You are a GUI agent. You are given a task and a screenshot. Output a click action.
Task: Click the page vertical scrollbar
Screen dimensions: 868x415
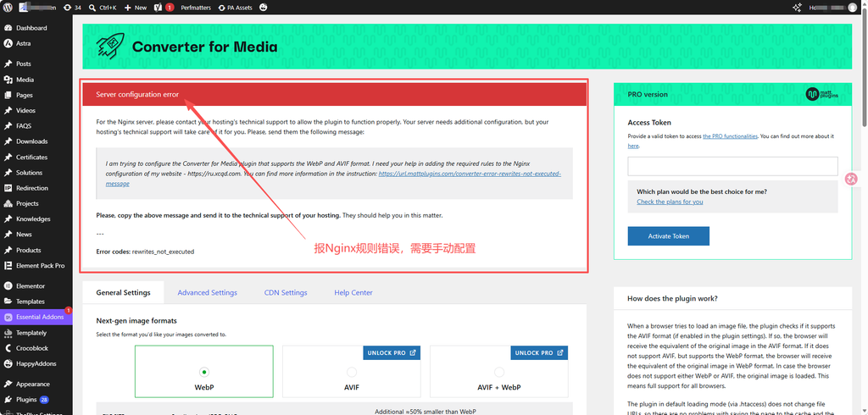point(864,66)
